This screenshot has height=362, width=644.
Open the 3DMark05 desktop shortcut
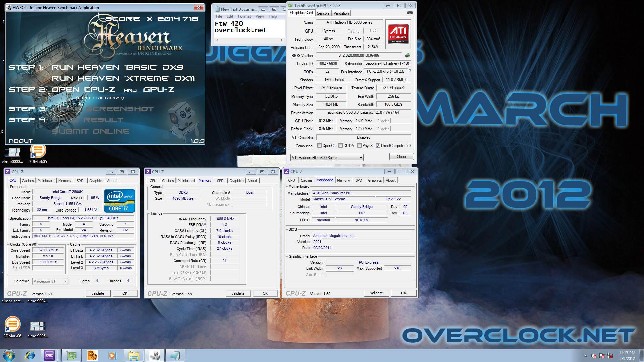pyautogui.click(x=38, y=154)
